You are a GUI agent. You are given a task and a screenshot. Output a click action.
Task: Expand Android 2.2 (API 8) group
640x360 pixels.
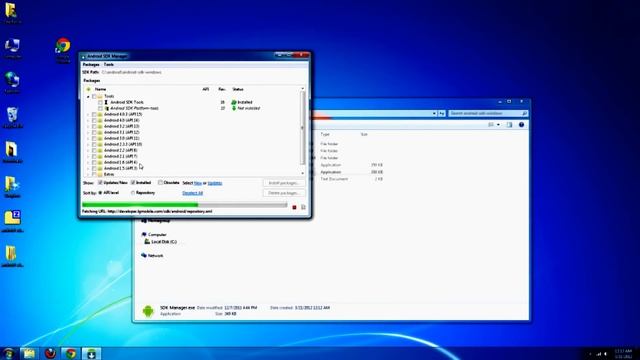(88, 150)
